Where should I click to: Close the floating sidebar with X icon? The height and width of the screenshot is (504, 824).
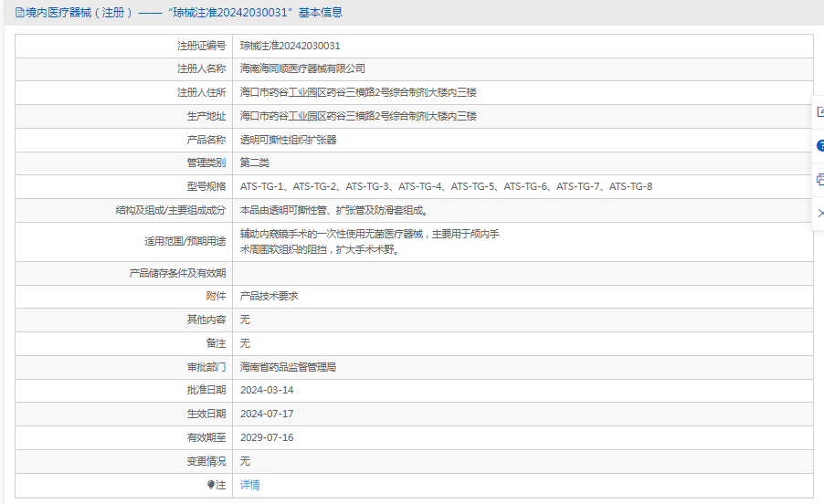coord(821,213)
